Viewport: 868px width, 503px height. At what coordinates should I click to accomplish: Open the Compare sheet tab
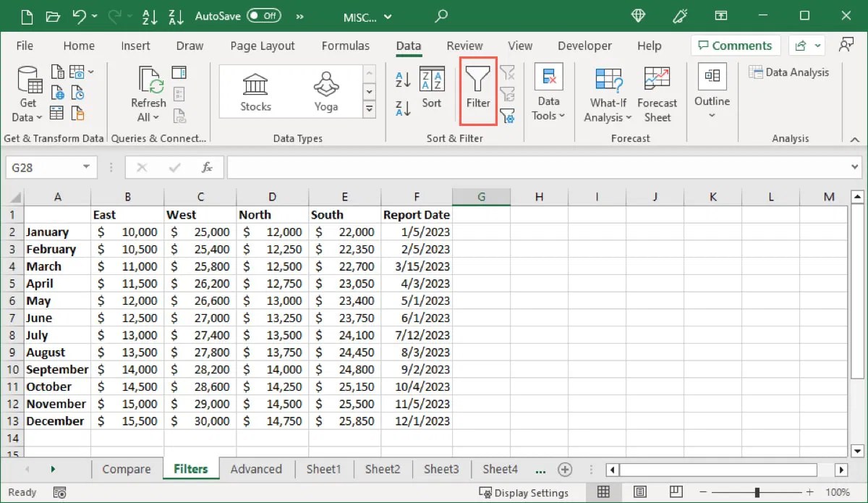[x=127, y=469]
